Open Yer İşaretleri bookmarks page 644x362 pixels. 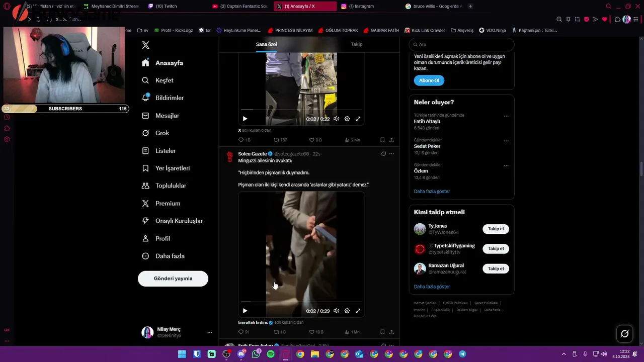tap(166, 168)
